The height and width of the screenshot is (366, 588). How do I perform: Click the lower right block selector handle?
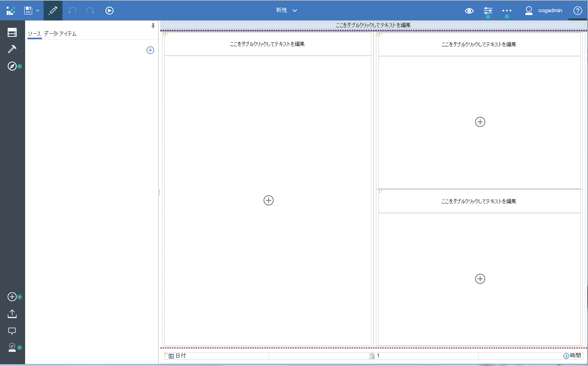pos(380,191)
